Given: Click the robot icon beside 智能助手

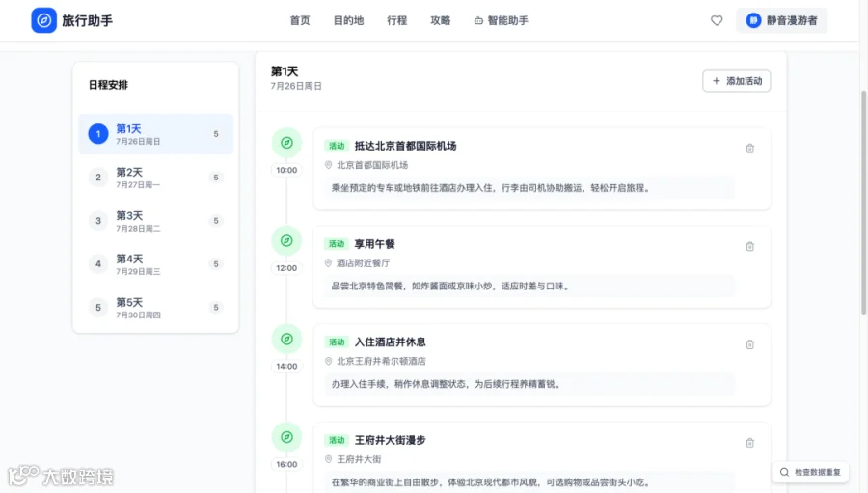Looking at the screenshot, I should click(x=478, y=20).
